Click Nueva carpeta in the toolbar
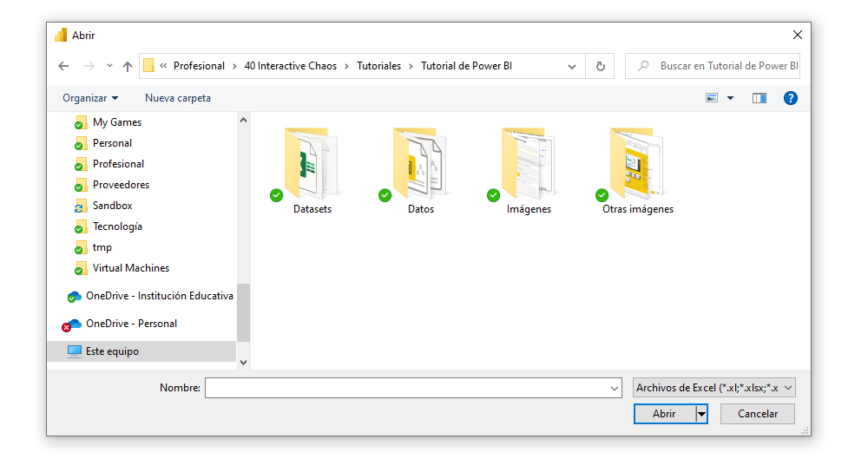 point(178,98)
